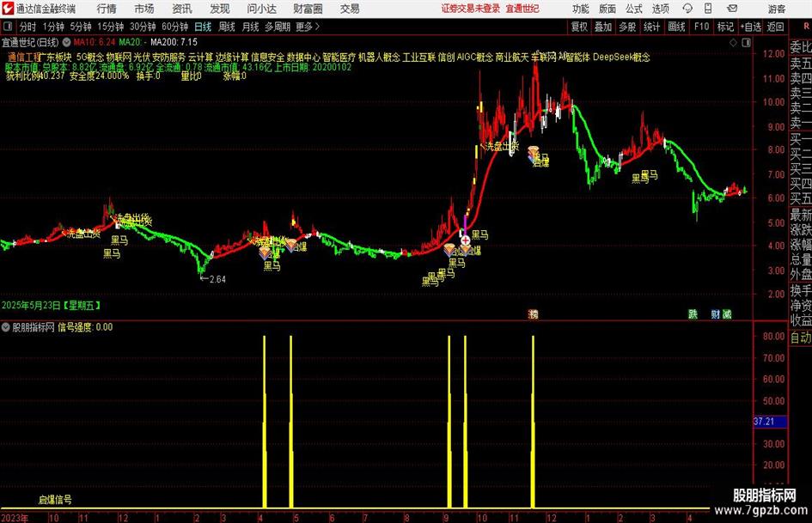Switch to 1分钟 period tab
The height and width of the screenshot is (523, 812).
pyautogui.click(x=53, y=27)
